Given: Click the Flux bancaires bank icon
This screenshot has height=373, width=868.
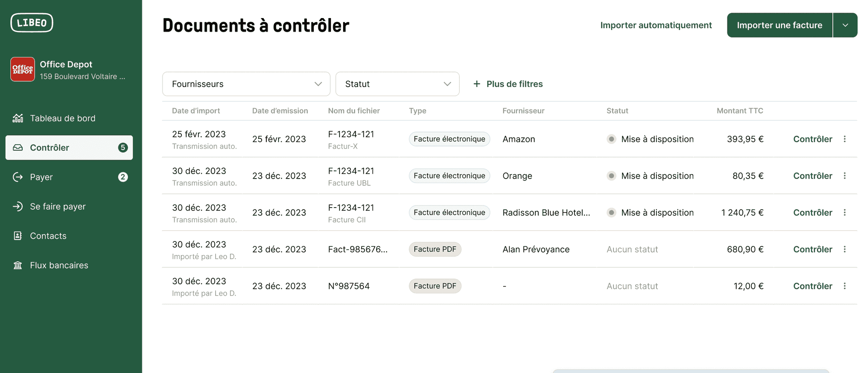Looking at the screenshot, I should tap(17, 265).
